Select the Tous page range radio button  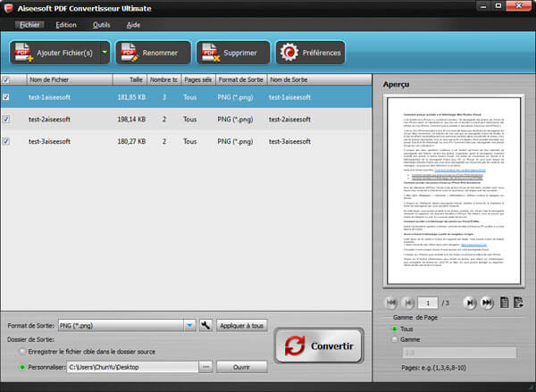(395, 329)
